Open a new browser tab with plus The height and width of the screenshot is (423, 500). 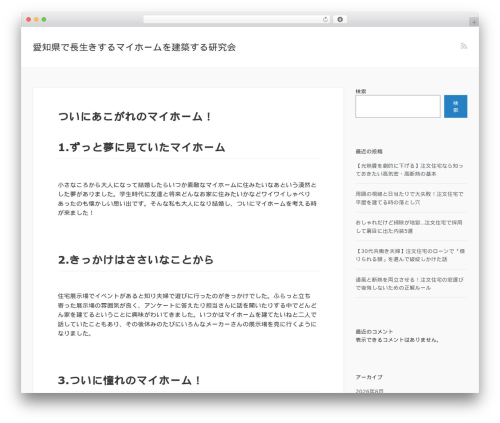pos(474,22)
